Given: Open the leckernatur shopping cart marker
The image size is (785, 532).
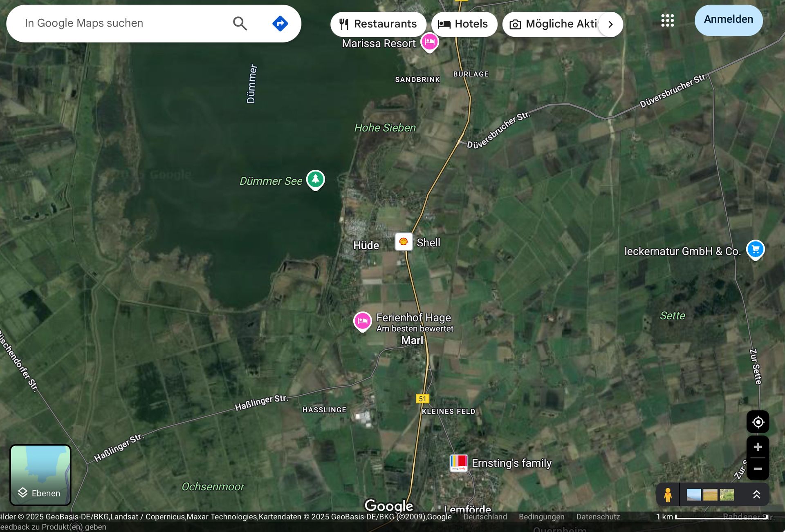Looking at the screenshot, I should [755, 249].
